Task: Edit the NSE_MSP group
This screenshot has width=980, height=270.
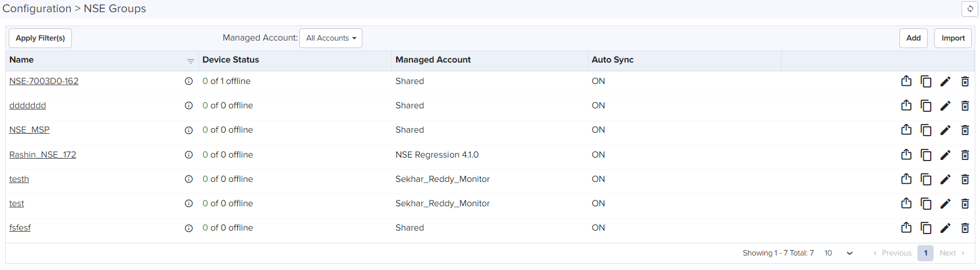Action: point(945,130)
